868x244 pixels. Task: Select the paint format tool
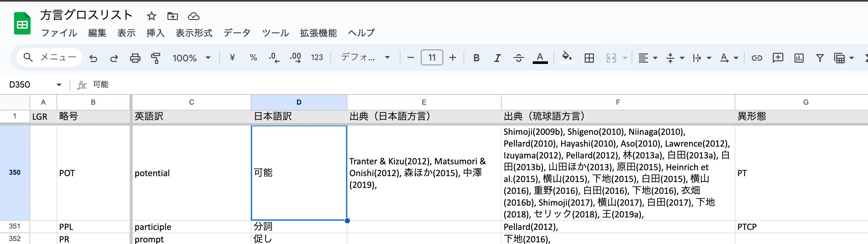(x=156, y=58)
